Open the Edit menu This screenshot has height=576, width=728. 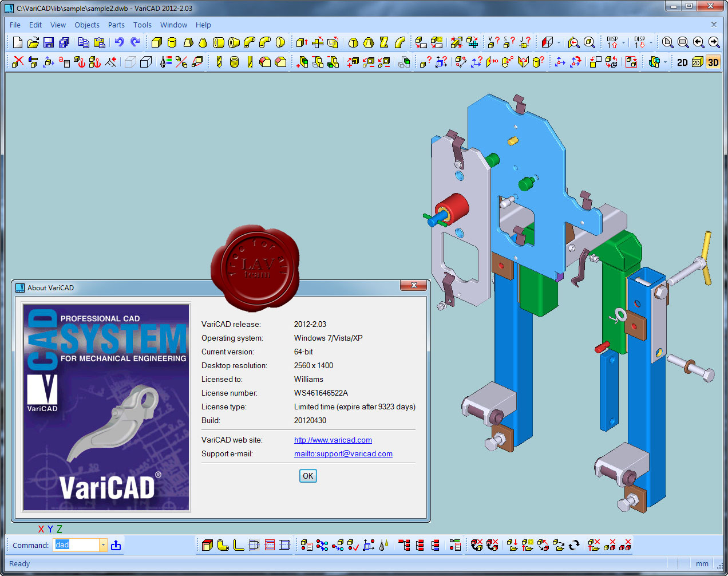coord(35,25)
